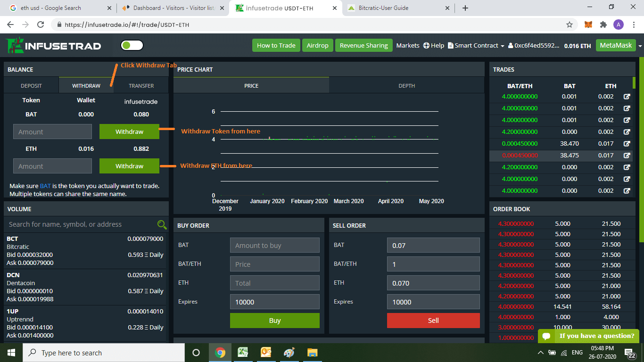Click Chrome icon in taskbar

[220, 353]
